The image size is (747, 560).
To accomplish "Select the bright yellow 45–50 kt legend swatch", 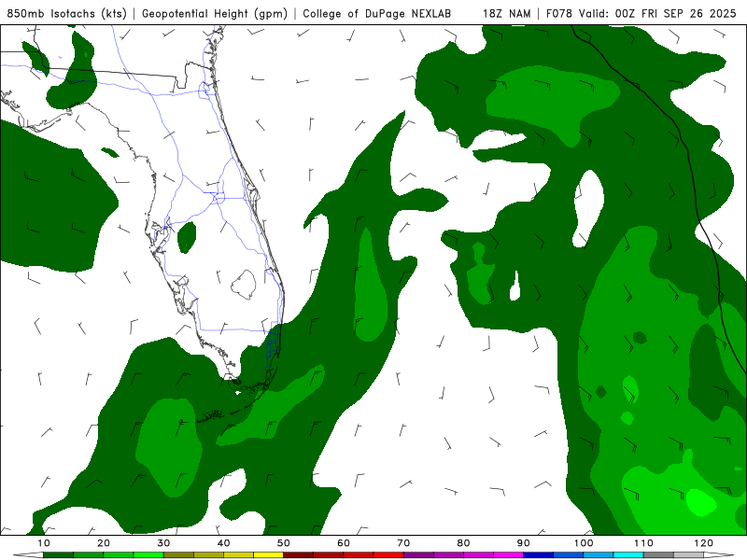I will (268, 555).
